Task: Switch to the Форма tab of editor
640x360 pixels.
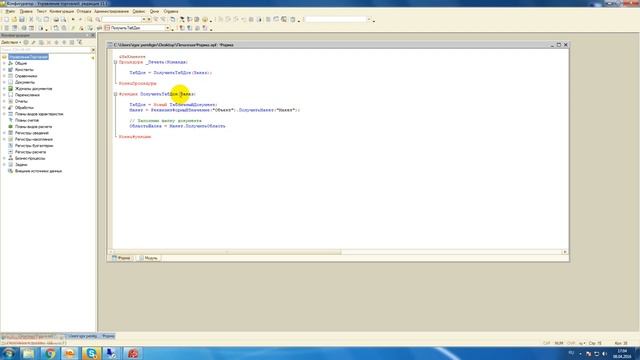Action: (121, 258)
